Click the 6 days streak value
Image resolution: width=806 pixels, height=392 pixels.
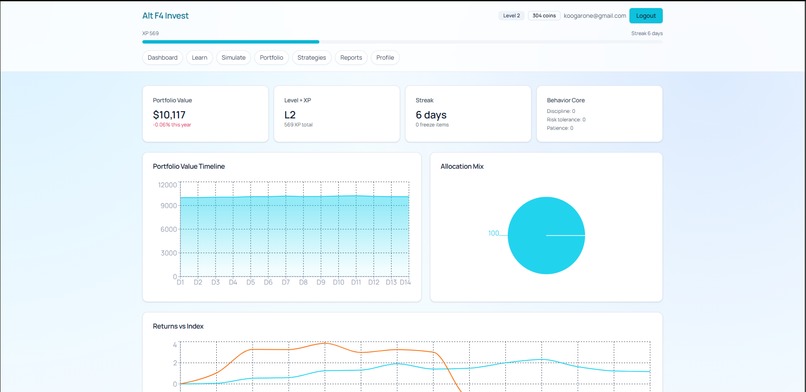pyautogui.click(x=431, y=115)
